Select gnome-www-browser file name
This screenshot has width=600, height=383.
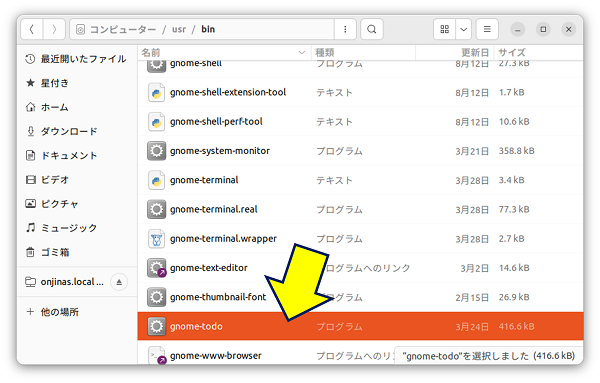215,355
